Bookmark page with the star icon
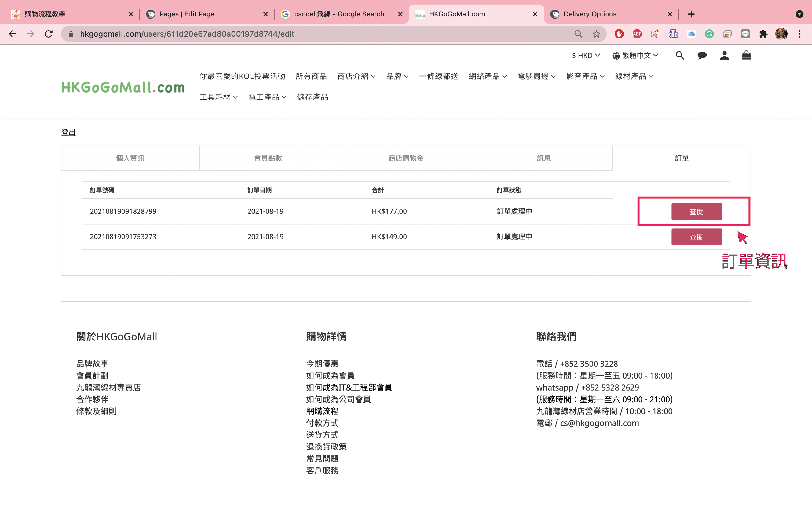The height and width of the screenshot is (508, 812). tap(596, 34)
